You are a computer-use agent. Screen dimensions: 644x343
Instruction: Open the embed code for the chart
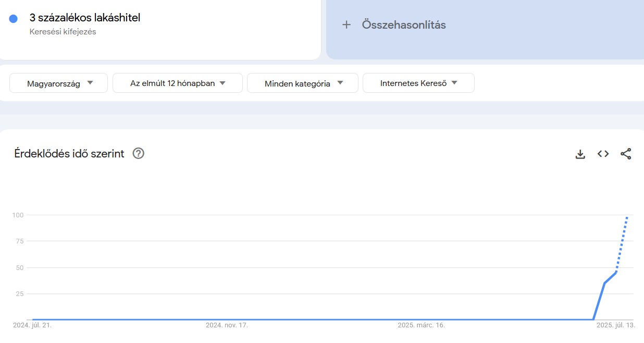(x=603, y=154)
